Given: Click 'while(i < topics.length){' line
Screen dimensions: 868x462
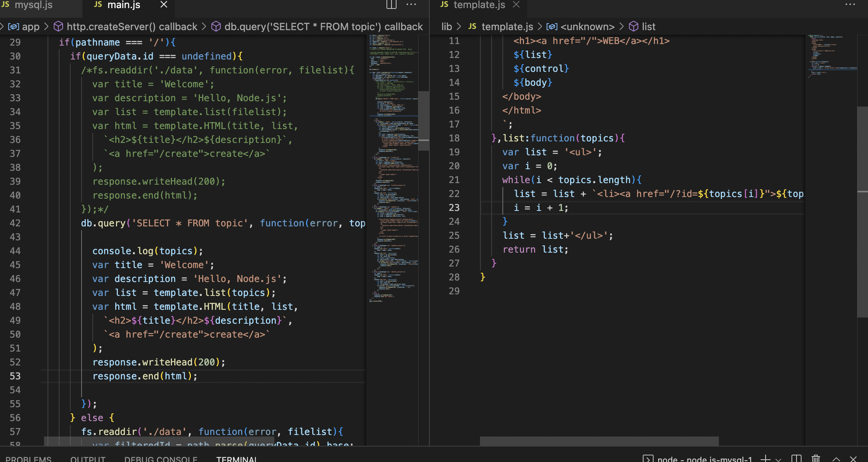Looking at the screenshot, I should click(x=572, y=180).
